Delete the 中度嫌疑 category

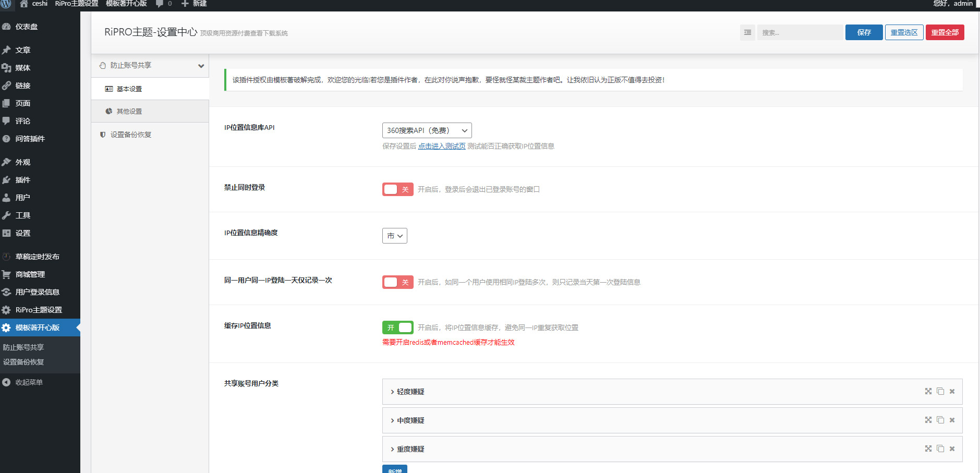point(952,420)
